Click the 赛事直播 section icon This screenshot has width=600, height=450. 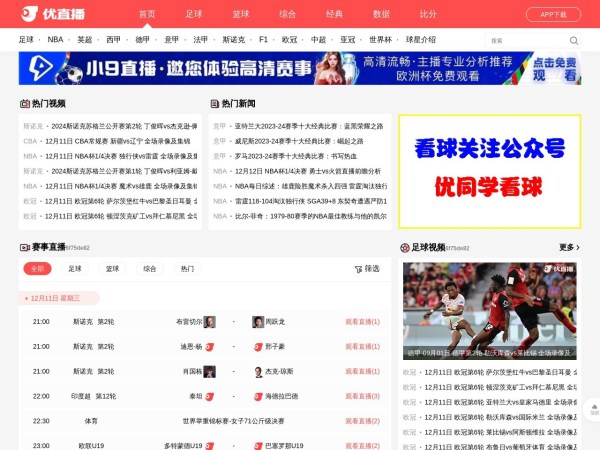24,247
